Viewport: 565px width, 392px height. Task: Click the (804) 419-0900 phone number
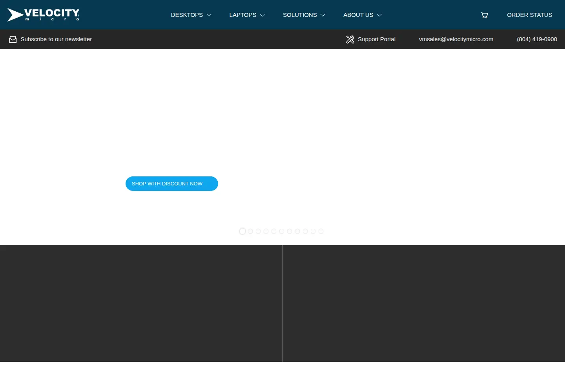537,39
